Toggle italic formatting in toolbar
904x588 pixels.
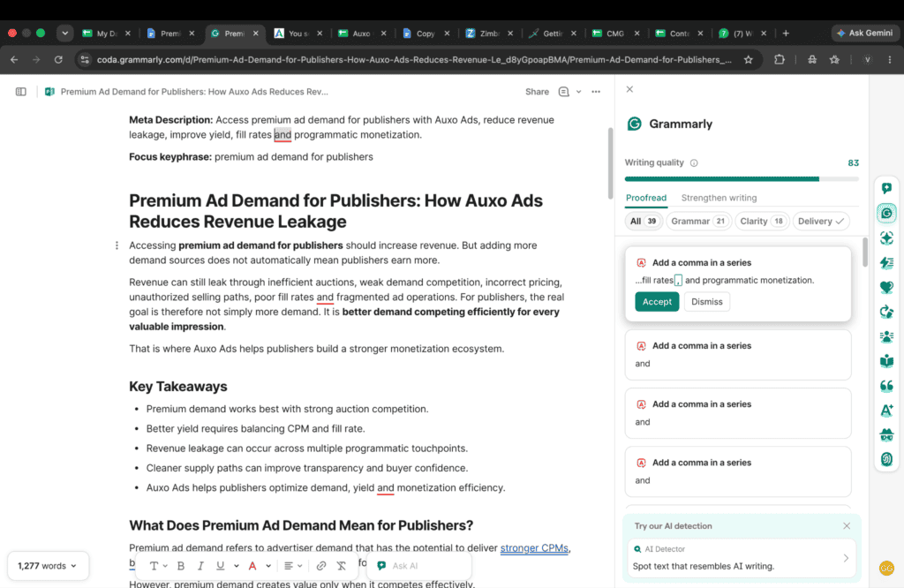[x=200, y=566]
